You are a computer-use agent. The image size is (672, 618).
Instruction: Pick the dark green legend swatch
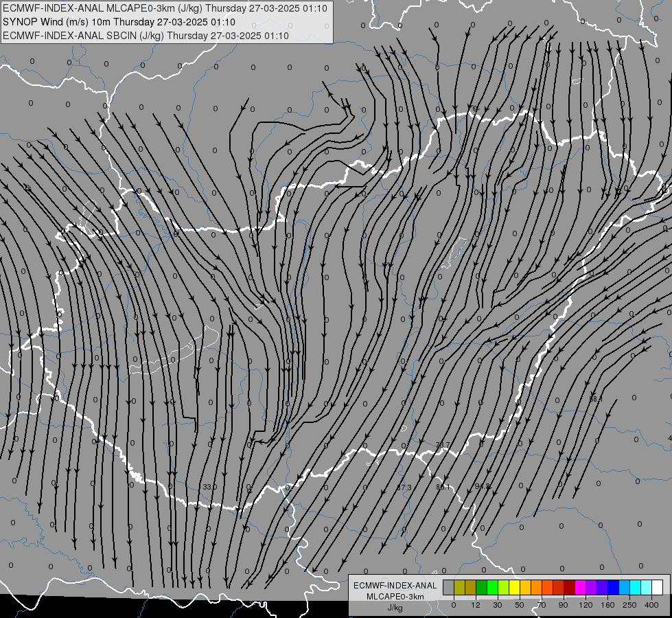click(482, 587)
